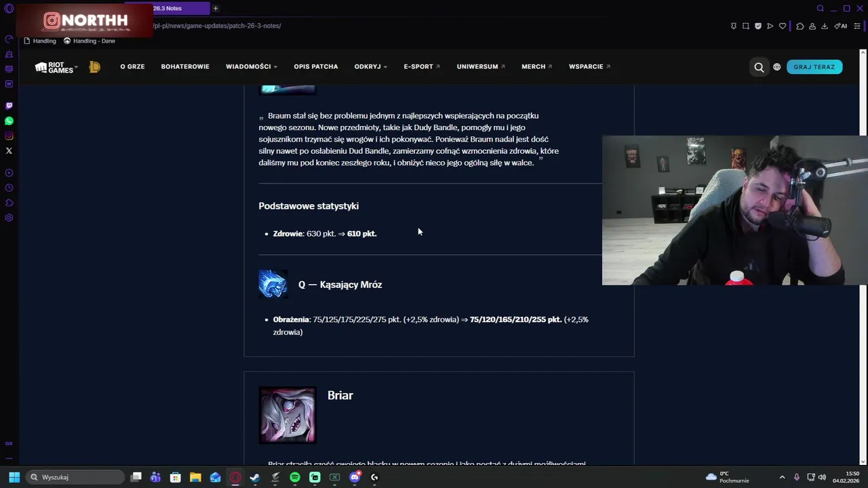Open the sidebar history clock icon

point(9,188)
